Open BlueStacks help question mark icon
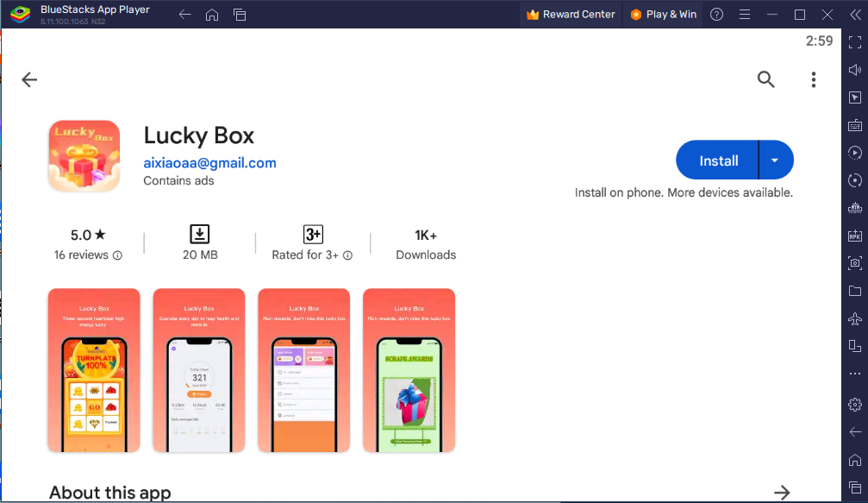 tap(717, 15)
